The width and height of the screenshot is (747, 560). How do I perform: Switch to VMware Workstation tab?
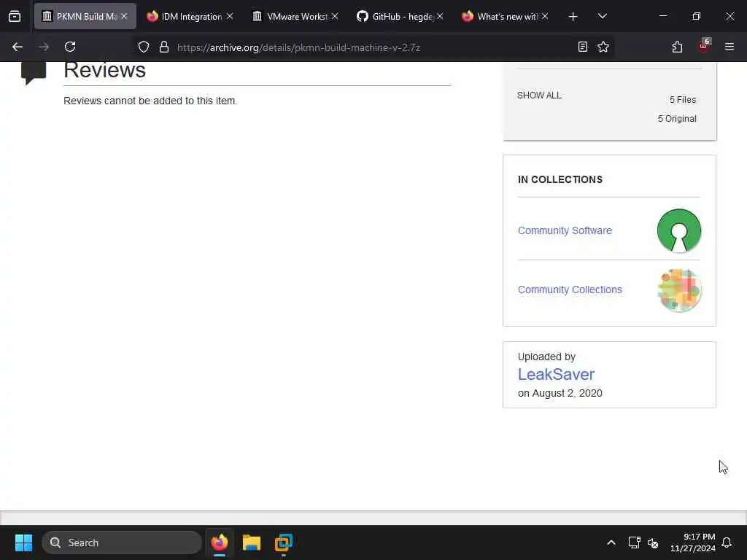pos(295,17)
